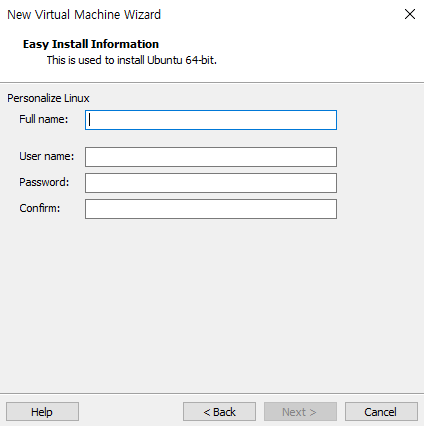
Task: Select the Password entry field
Action: click(211, 183)
